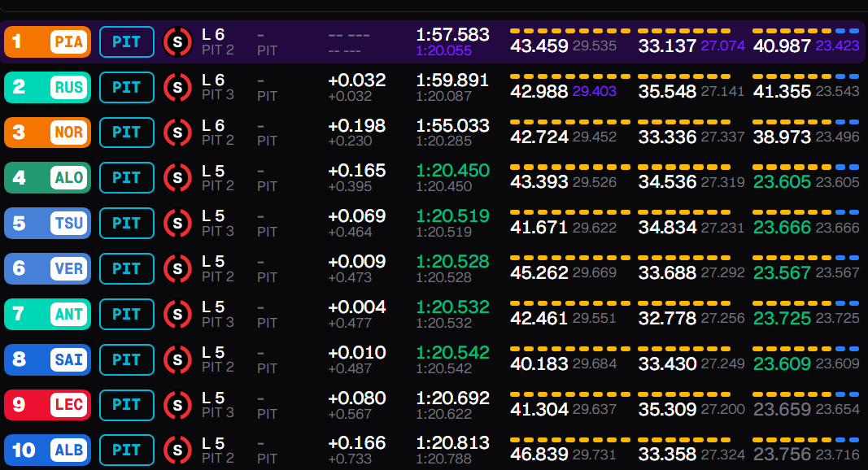Click the PIT status badge beside TSU
The height and width of the screenshot is (470, 868).
tap(127, 223)
